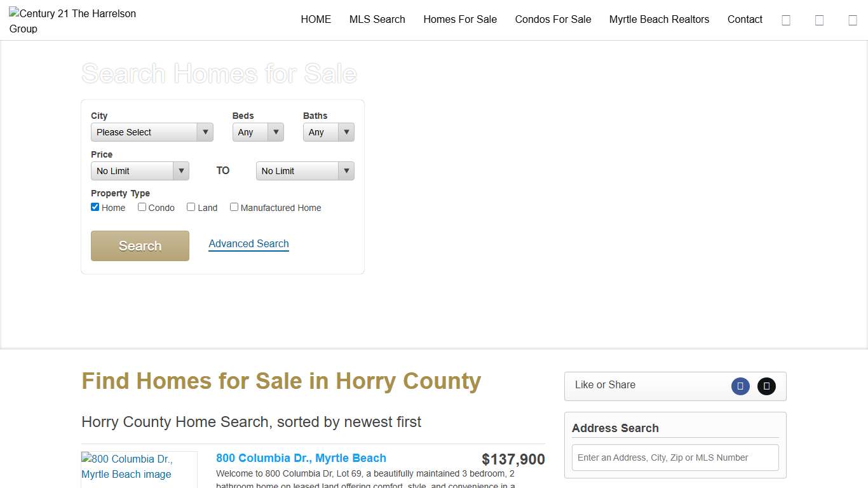Open the Advanced Search link
The width and height of the screenshot is (868, 488).
click(x=248, y=244)
